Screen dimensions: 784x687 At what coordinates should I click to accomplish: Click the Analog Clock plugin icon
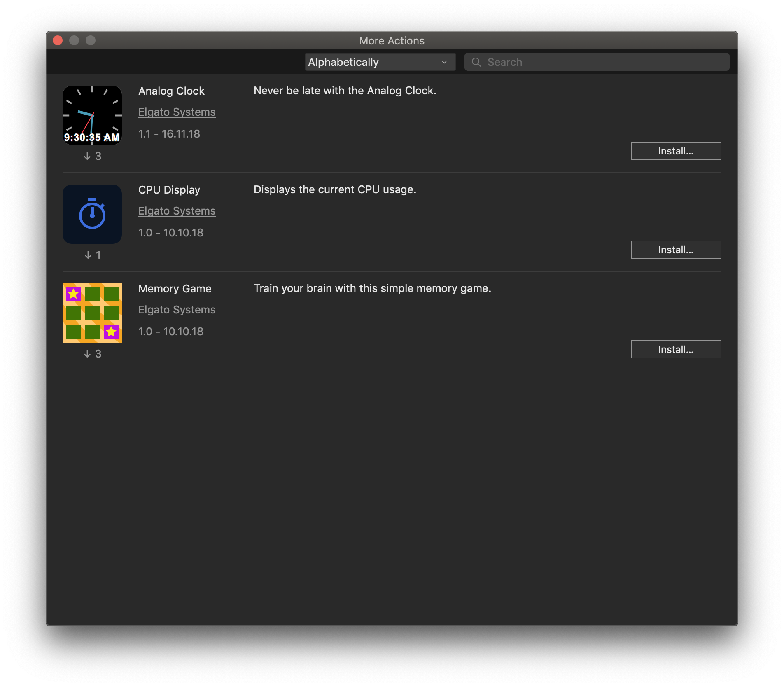click(92, 115)
